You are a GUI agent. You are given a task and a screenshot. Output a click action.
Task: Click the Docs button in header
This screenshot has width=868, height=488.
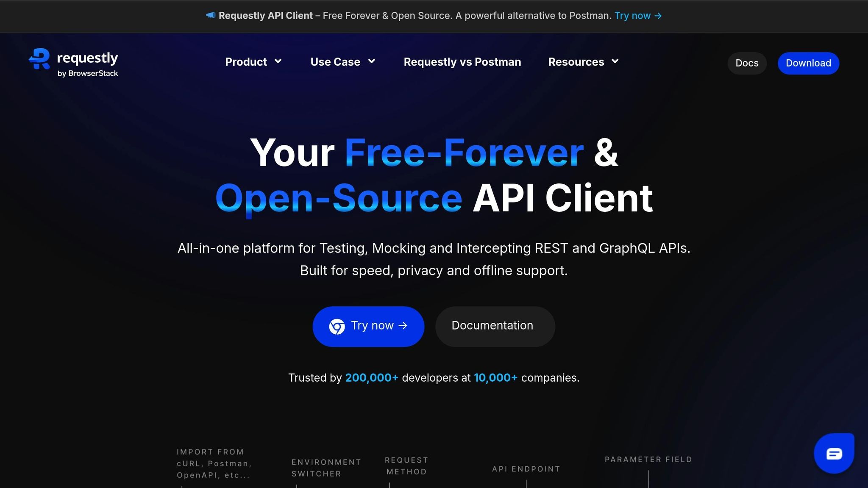tap(747, 63)
